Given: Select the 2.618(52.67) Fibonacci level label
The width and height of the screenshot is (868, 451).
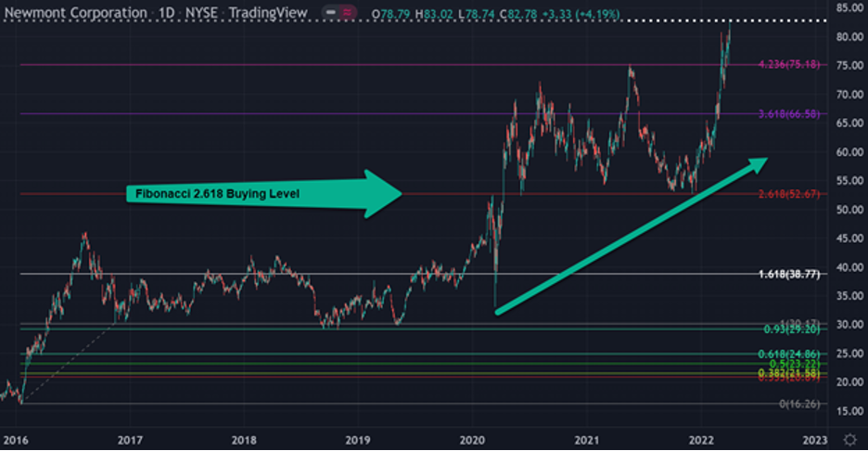Looking at the screenshot, I should pyautogui.click(x=789, y=194).
